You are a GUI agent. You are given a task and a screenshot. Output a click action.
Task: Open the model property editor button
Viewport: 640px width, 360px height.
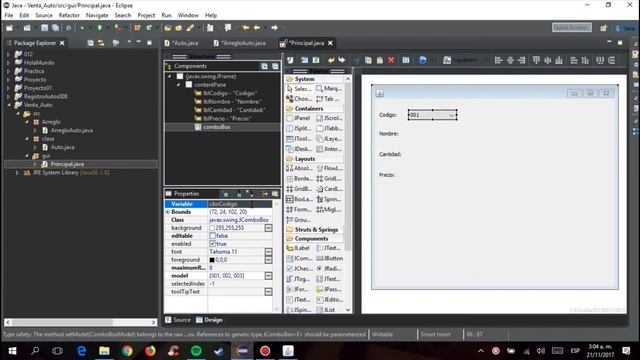pos(268,276)
